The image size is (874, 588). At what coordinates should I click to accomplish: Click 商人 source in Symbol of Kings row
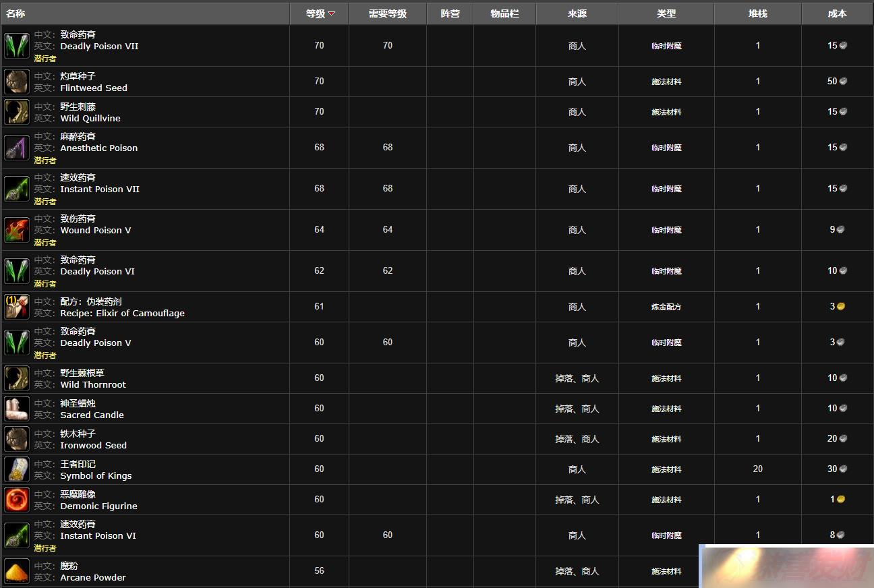(577, 469)
